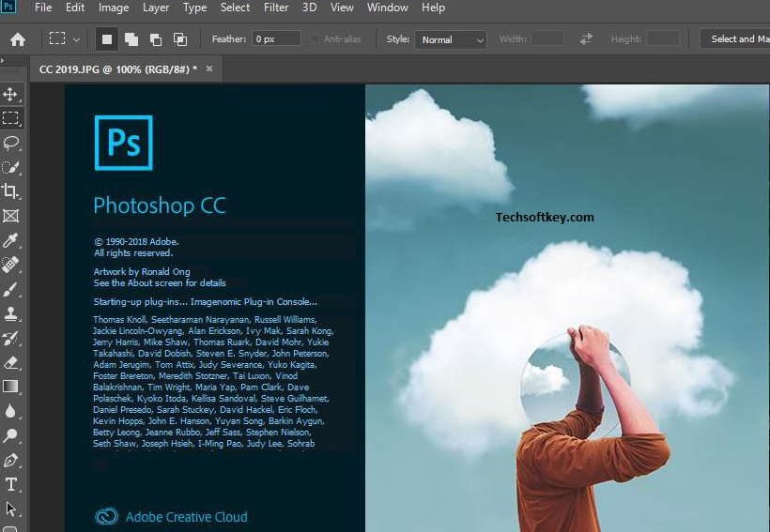Open the Layer menu
Screen dimensions: 770x532
156,8
